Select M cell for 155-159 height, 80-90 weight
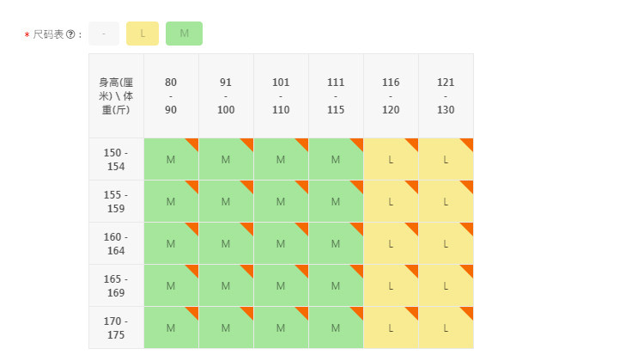This screenshot has width=644, height=361. [x=171, y=202]
